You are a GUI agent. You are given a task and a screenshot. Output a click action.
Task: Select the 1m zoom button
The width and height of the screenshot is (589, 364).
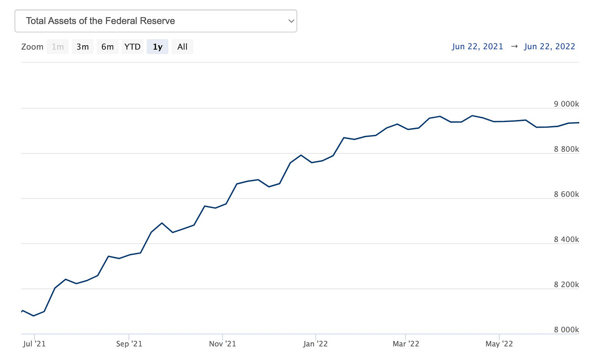click(x=58, y=47)
